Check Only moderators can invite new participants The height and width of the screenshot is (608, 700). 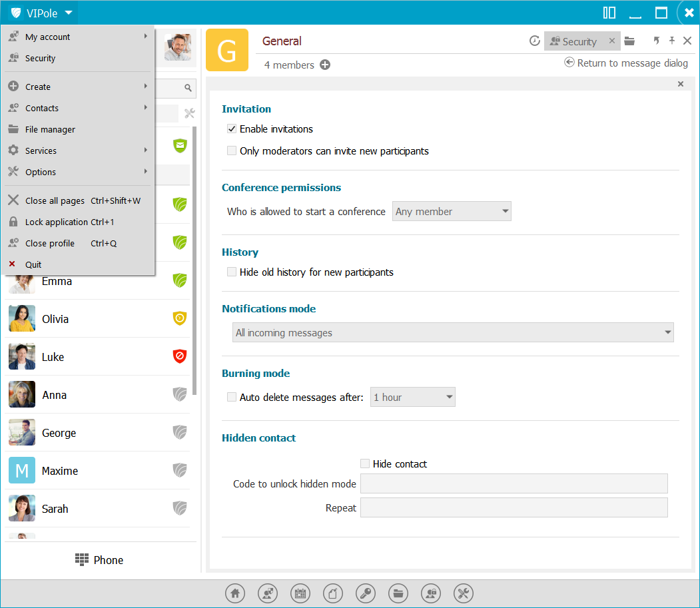(232, 151)
